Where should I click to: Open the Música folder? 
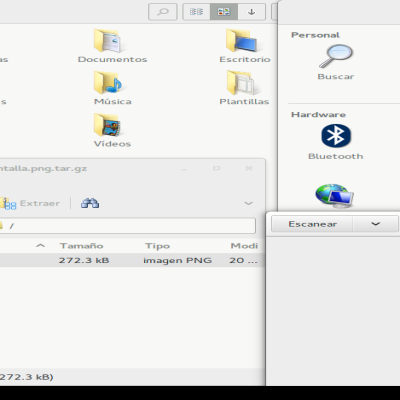(x=112, y=88)
